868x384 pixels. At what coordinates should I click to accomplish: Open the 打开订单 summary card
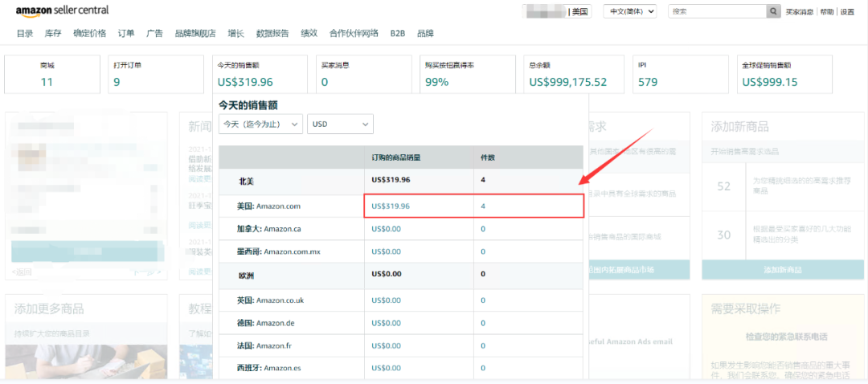155,74
